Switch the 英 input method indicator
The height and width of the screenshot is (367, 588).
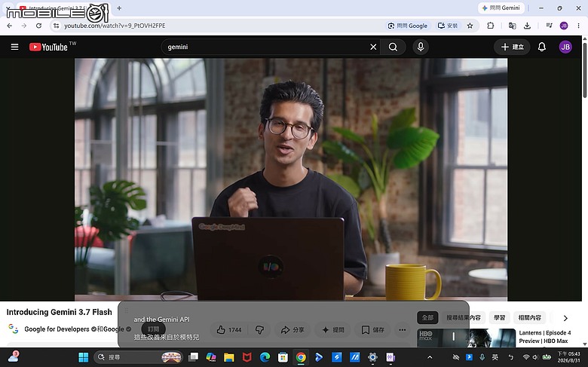tap(495, 357)
